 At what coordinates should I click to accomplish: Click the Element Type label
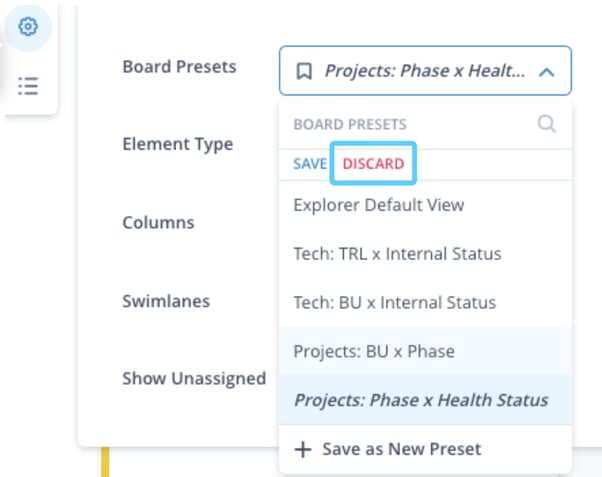(x=177, y=144)
